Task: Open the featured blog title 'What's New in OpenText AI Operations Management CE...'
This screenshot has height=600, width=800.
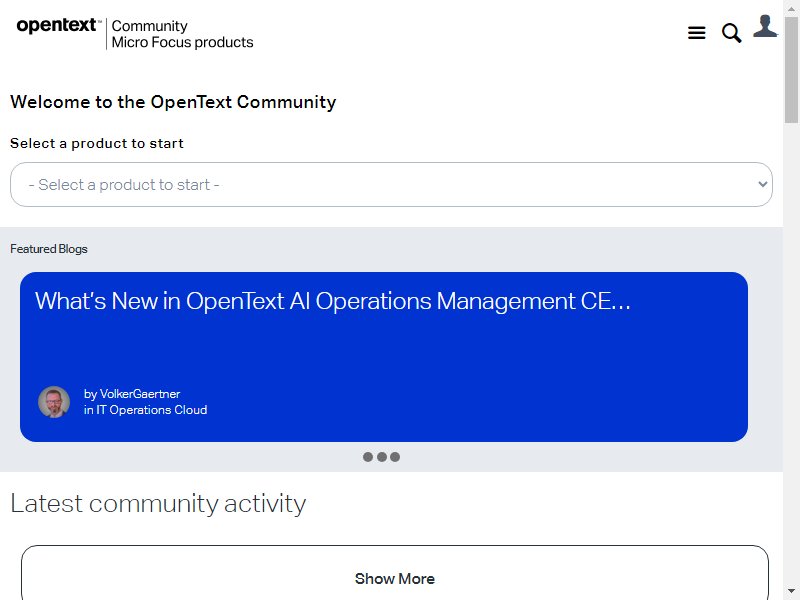Action: (333, 301)
